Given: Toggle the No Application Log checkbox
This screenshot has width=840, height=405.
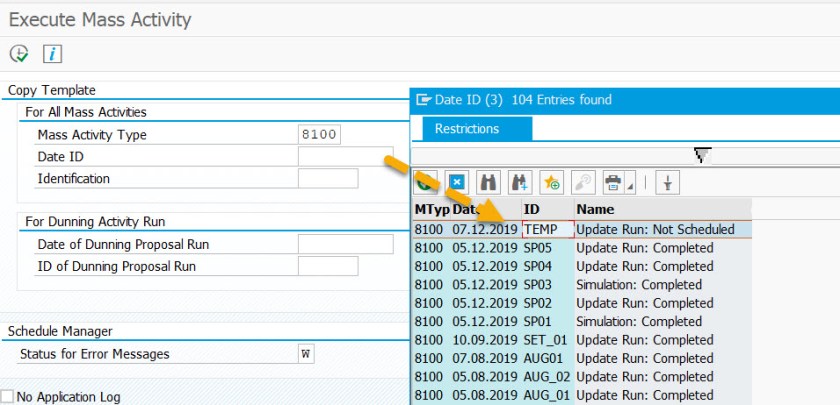Looking at the screenshot, I should (x=8, y=397).
